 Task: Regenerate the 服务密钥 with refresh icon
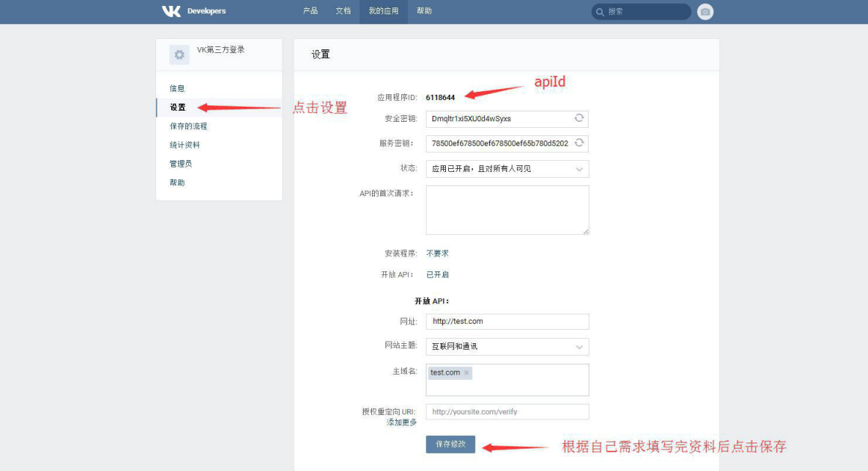click(x=579, y=143)
